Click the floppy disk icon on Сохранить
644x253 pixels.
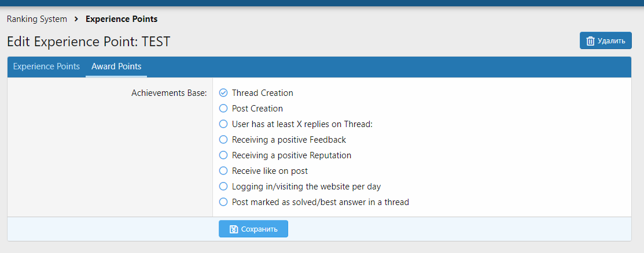click(x=234, y=229)
